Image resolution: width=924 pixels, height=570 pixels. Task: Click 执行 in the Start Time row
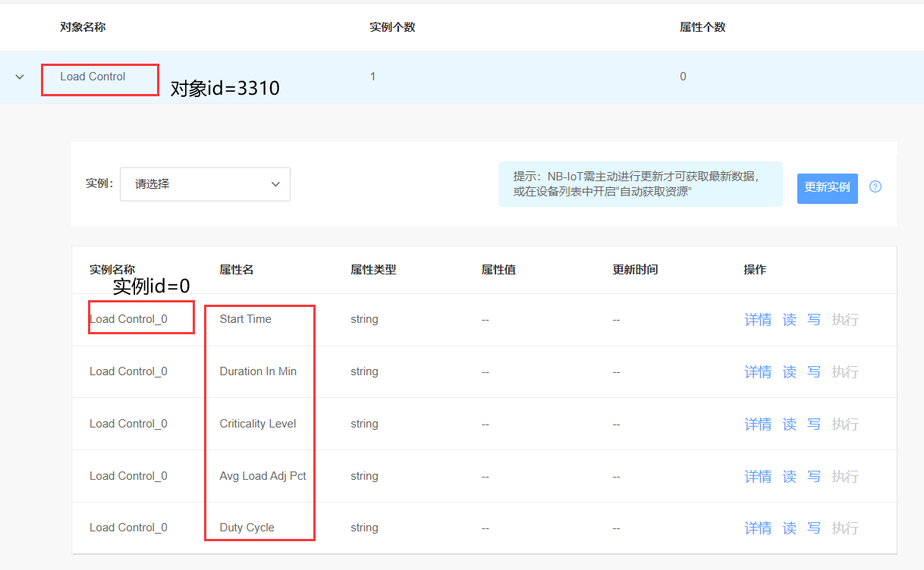pyautogui.click(x=845, y=320)
